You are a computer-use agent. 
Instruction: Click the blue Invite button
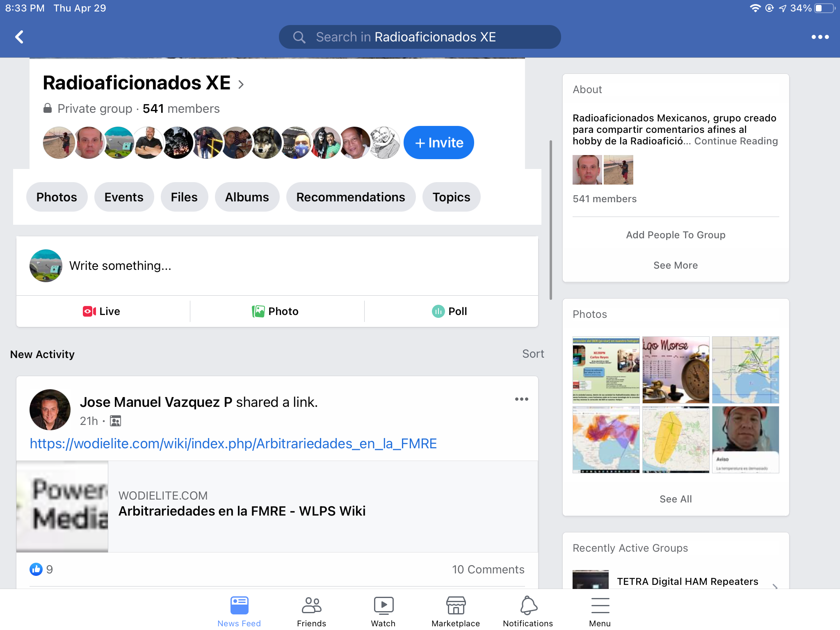click(439, 142)
